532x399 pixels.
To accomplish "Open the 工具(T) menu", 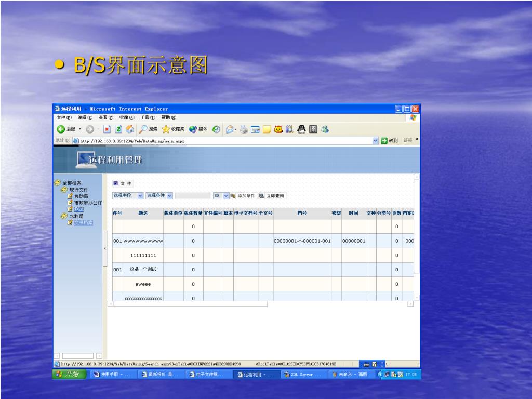I will tap(148, 118).
